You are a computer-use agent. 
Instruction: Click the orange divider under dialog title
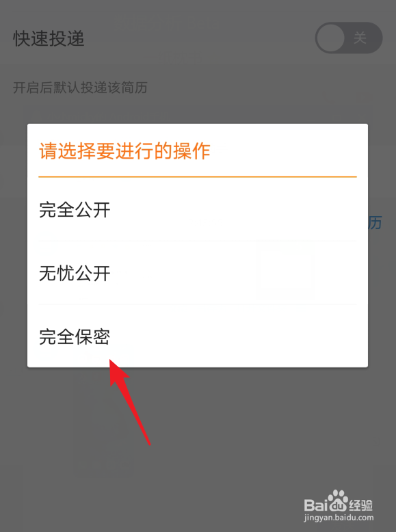[x=198, y=177]
